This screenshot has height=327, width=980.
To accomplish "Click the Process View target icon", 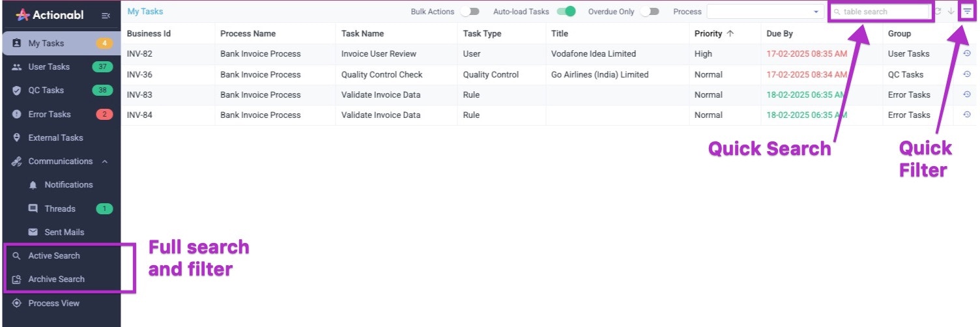I will 17,303.
